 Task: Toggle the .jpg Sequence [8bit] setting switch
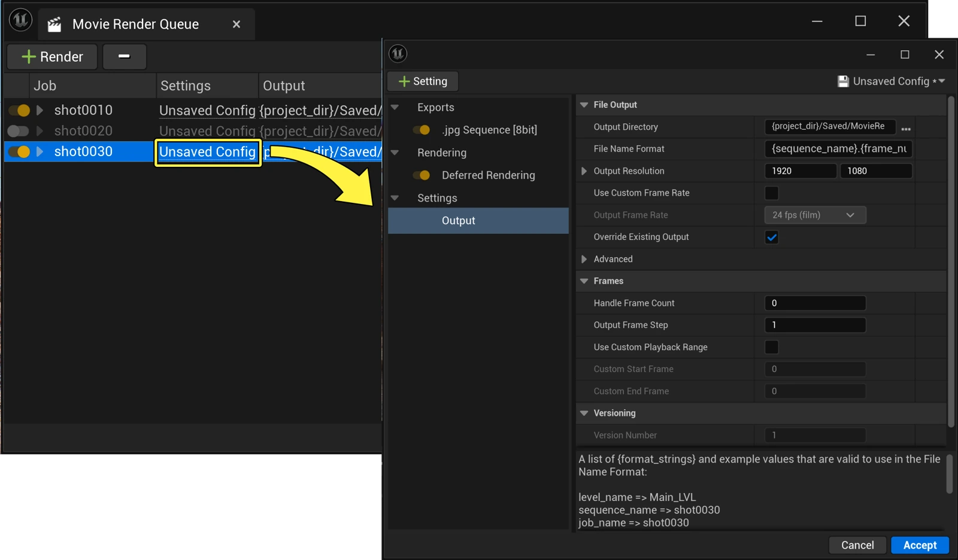(422, 130)
